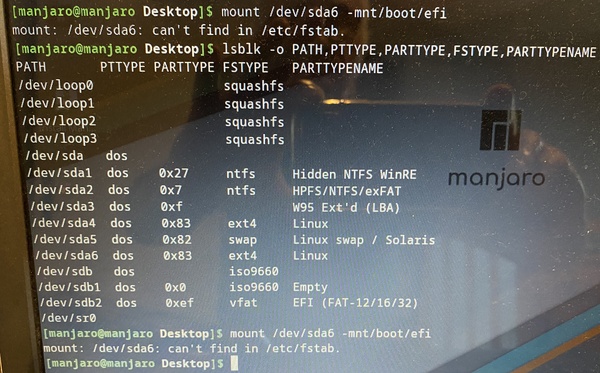
Task: Click the "/dev/sr0" path entry
Action: coord(69,318)
